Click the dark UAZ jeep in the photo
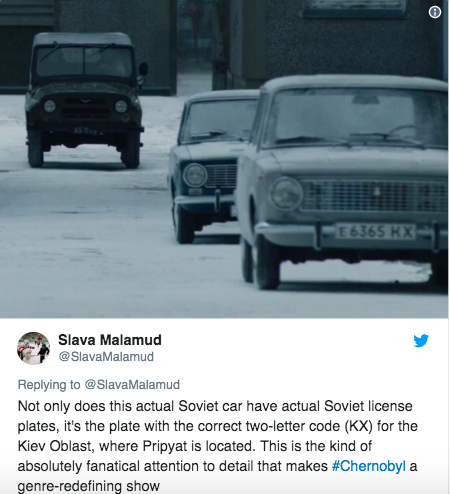Viewport: 450px width, 494px height. click(85, 99)
